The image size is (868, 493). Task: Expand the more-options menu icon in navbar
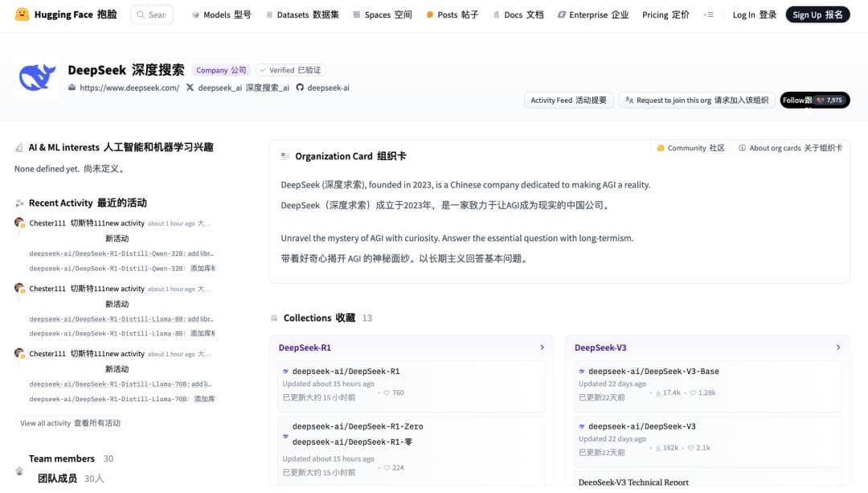pyautogui.click(x=708, y=14)
